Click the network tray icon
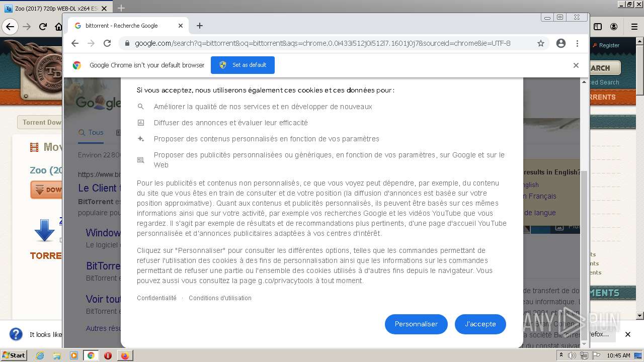 pyautogui.click(x=584, y=355)
